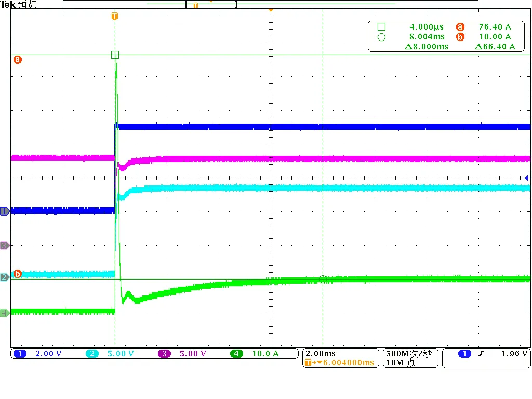Screen dimensions: 532x399
Task: Open the trigger readout showing 1.96 V
Action: (x=486, y=358)
